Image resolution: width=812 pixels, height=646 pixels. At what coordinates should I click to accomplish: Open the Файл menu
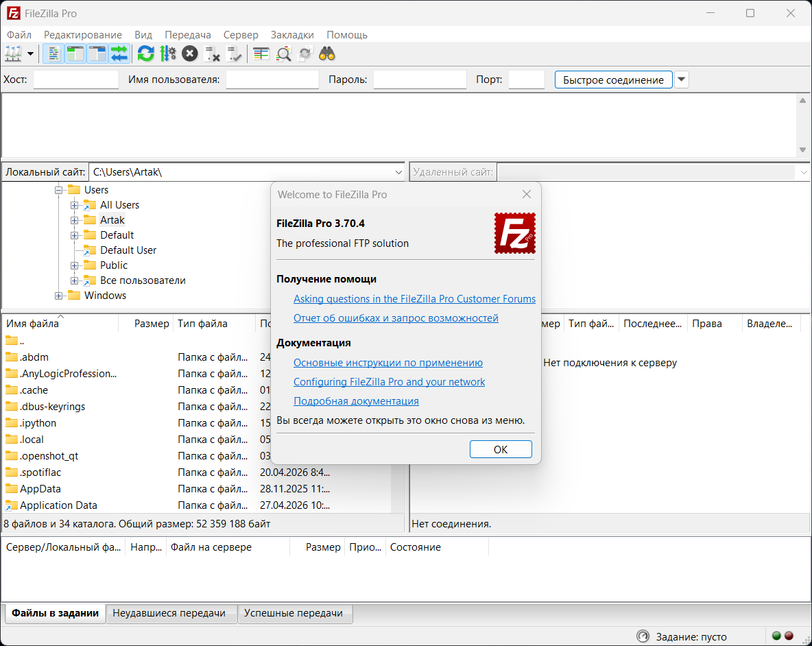(19, 35)
